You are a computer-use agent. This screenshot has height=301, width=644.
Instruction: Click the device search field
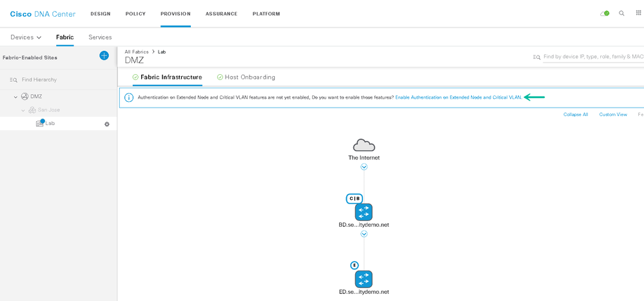coord(593,57)
